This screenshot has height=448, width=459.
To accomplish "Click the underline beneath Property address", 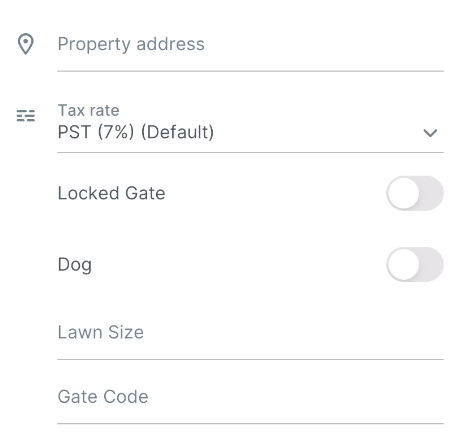I will [250, 71].
